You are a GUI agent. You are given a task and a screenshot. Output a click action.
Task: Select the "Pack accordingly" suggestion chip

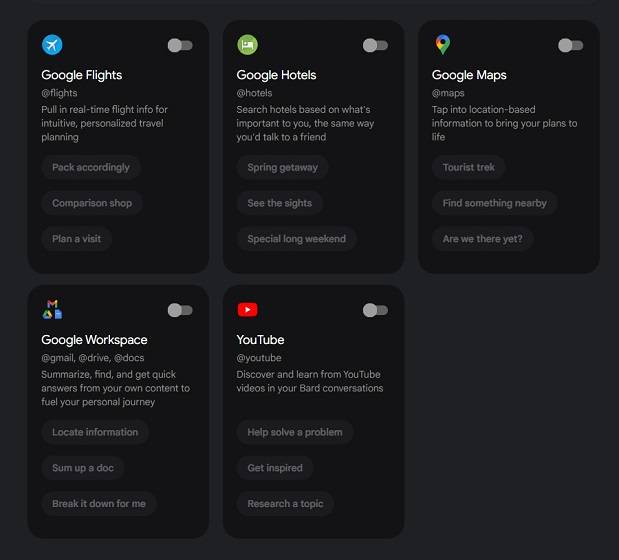91,168
